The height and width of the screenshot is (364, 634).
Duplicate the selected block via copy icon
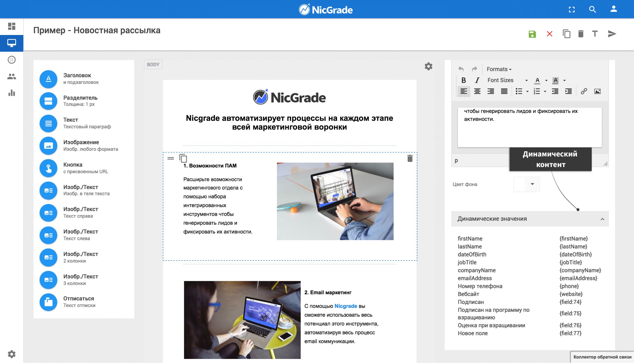click(183, 158)
